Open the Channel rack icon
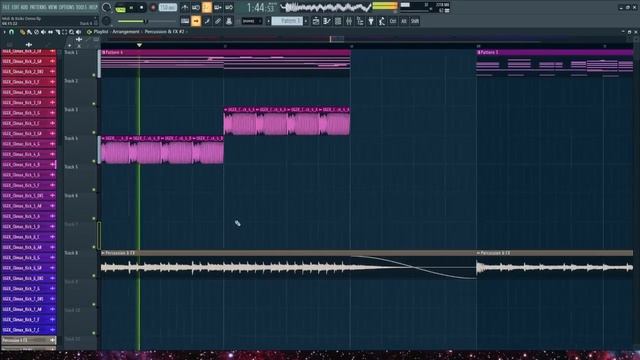The height and width of the screenshot is (360, 640). pos(338,21)
